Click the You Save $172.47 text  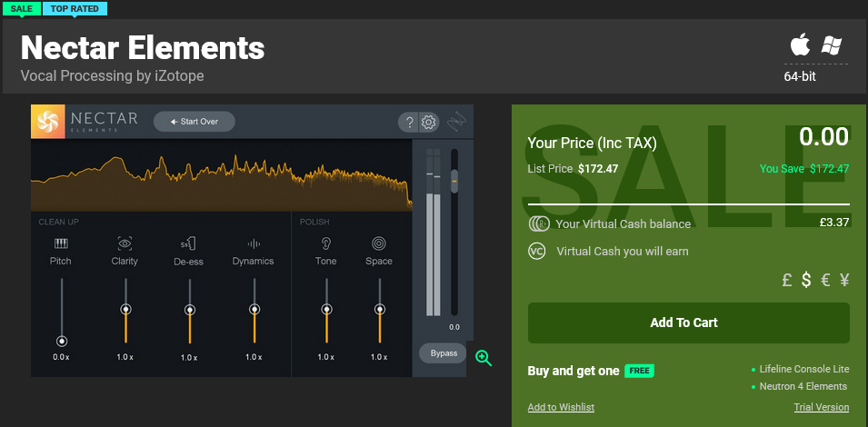(x=804, y=169)
